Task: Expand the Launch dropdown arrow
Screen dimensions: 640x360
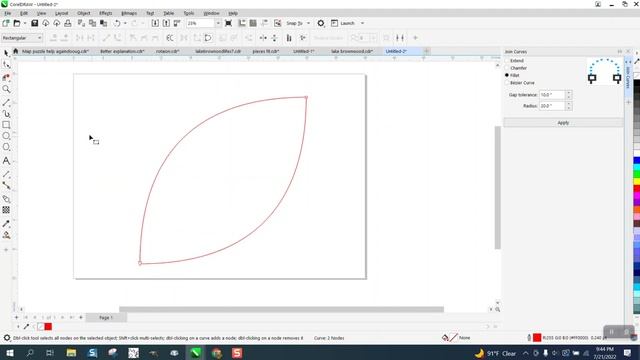Action: [362, 23]
